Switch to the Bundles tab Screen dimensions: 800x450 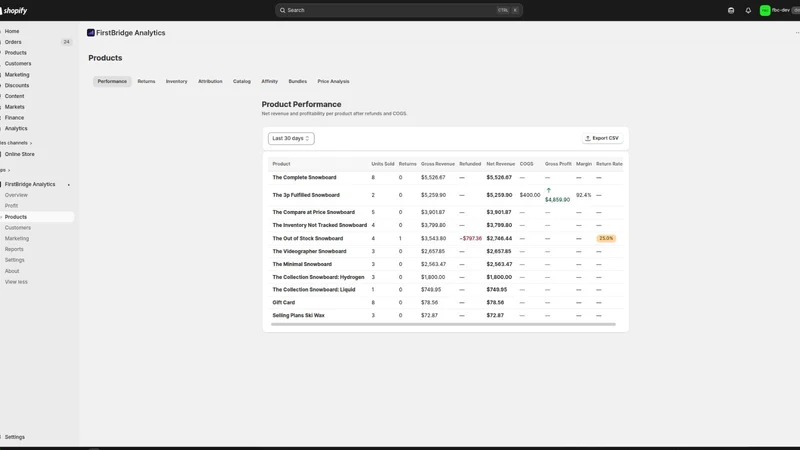[297, 82]
